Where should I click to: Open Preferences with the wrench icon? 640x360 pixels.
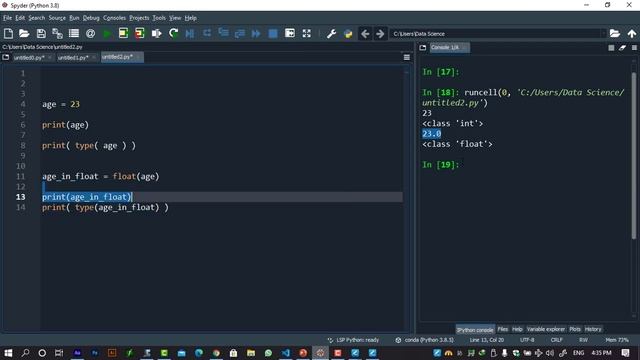(x=331, y=33)
